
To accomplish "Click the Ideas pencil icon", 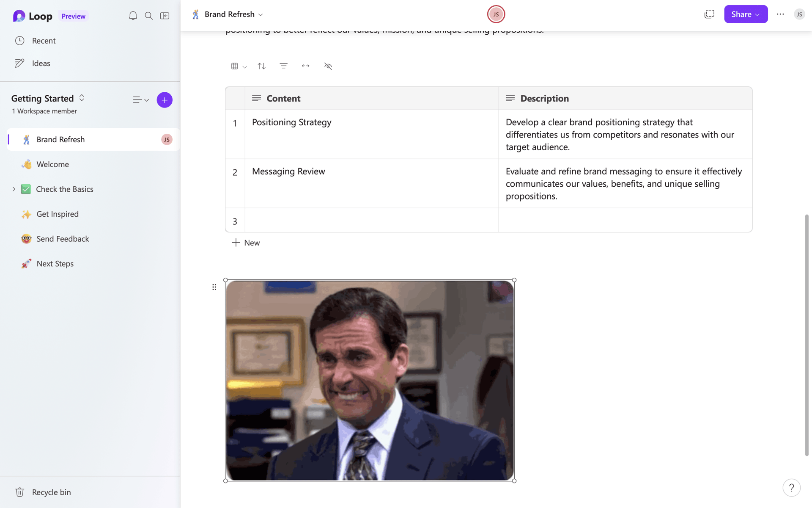I will coord(20,63).
